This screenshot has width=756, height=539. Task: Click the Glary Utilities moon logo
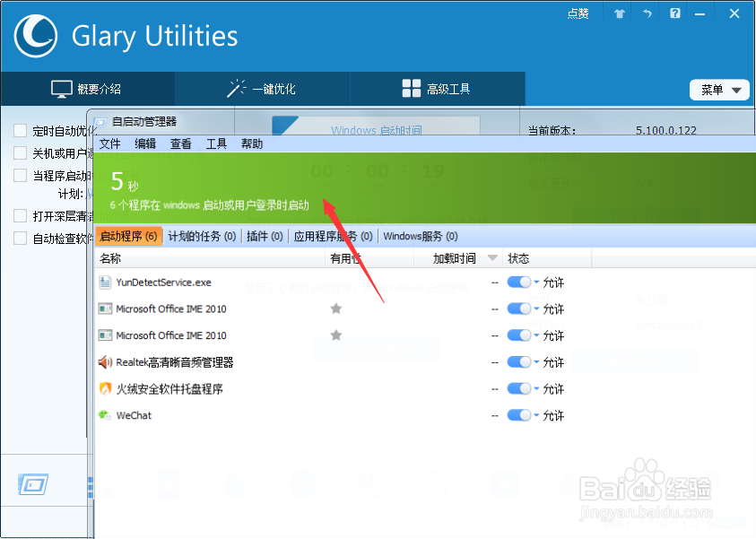click(36, 36)
